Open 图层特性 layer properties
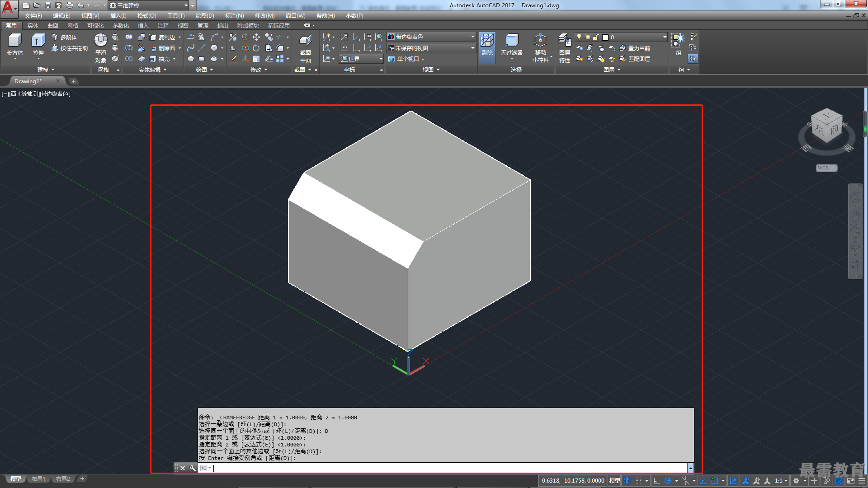Viewport: 868px width, 488px height. click(x=564, y=48)
